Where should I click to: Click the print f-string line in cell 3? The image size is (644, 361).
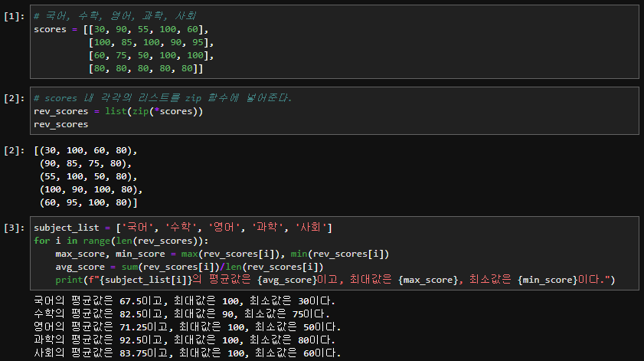335,280
